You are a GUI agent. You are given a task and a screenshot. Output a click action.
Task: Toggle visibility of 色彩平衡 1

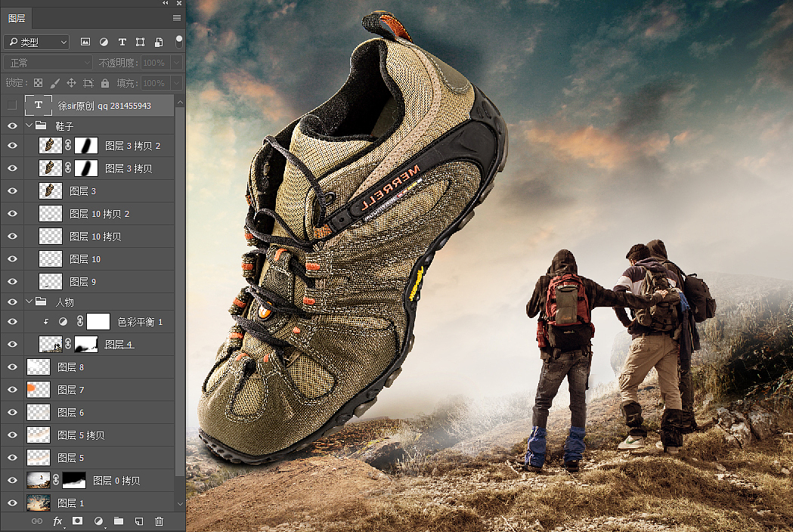pyautogui.click(x=12, y=322)
